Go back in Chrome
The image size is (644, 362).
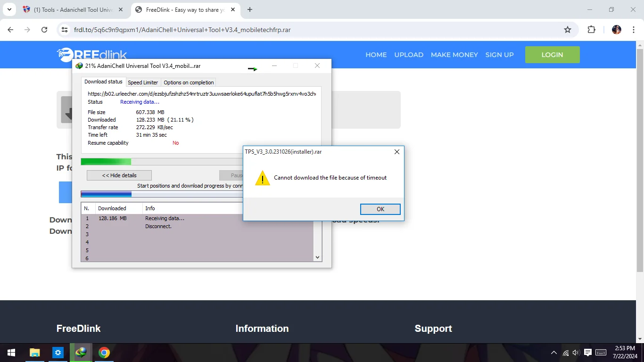point(11,30)
